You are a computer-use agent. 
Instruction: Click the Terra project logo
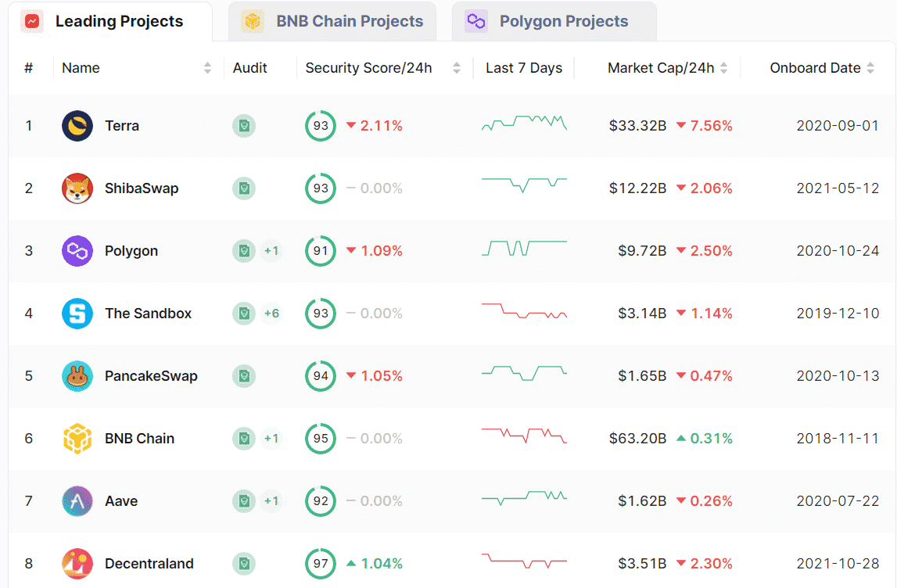pos(77,126)
